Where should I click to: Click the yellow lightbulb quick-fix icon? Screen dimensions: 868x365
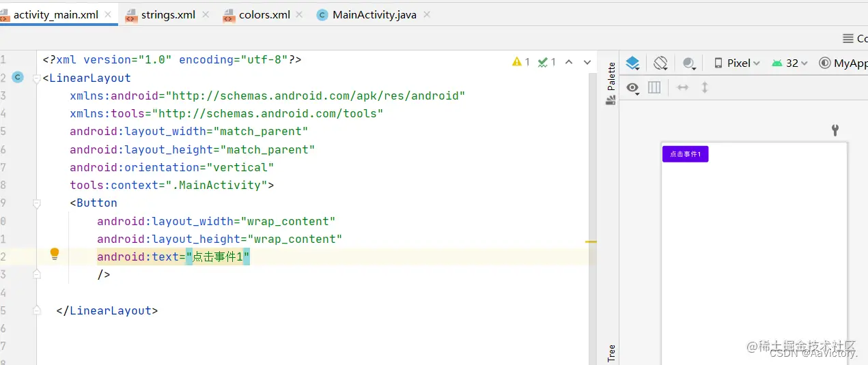[x=55, y=254]
